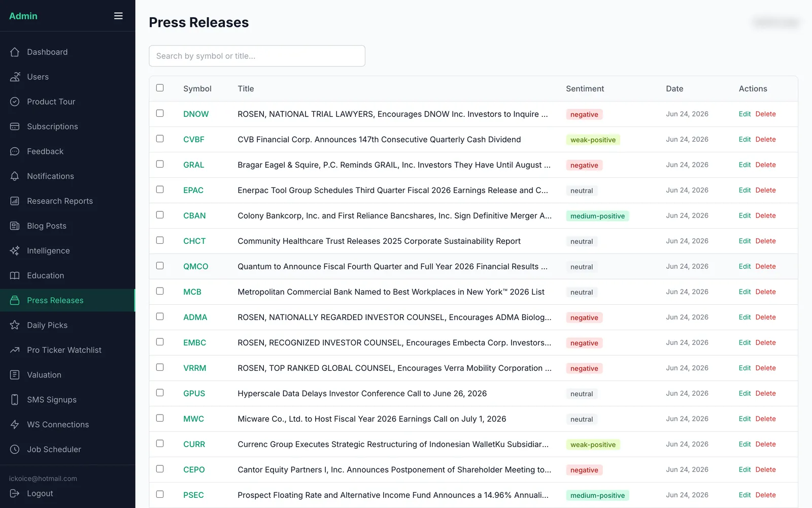Click the Sentiment column header
This screenshot has height=508, width=812.
click(x=585, y=88)
